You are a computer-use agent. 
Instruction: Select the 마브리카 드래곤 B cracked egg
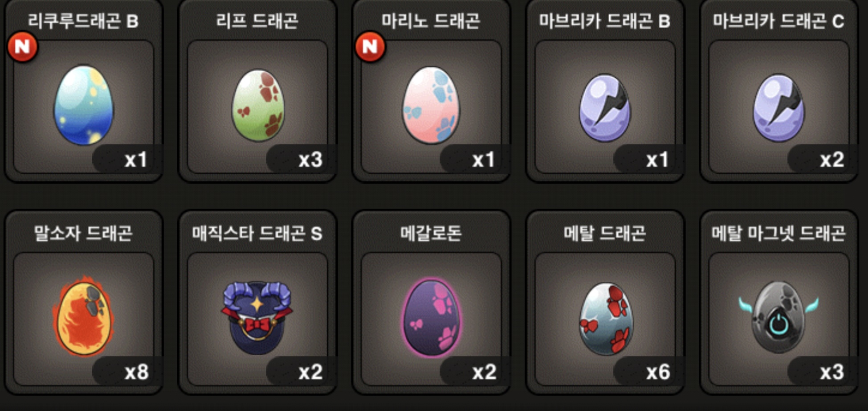click(604, 108)
